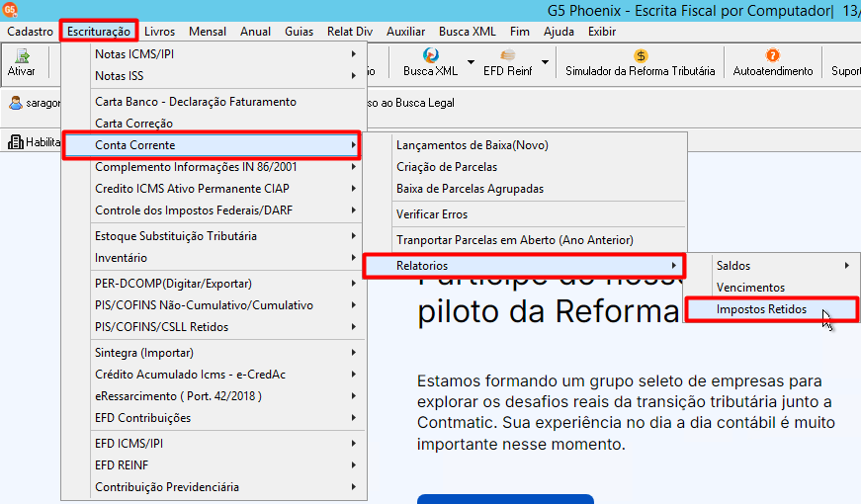The height and width of the screenshot is (504, 861).
Task: Select Carta Banco - Declaração Faturamento
Action: 214,102
